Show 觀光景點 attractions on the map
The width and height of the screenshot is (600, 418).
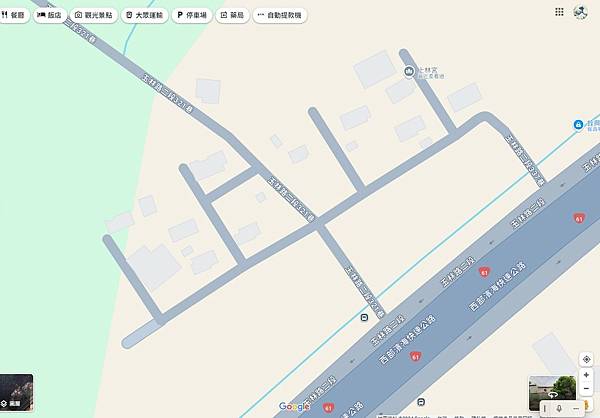[x=94, y=15]
